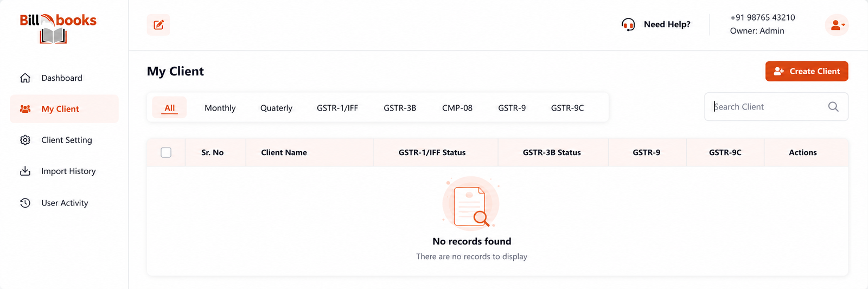Image resolution: width=868 pixels, height=289 pixels.
Task: Click the edit pencil icon in header
Action: [x=158, y=25]
